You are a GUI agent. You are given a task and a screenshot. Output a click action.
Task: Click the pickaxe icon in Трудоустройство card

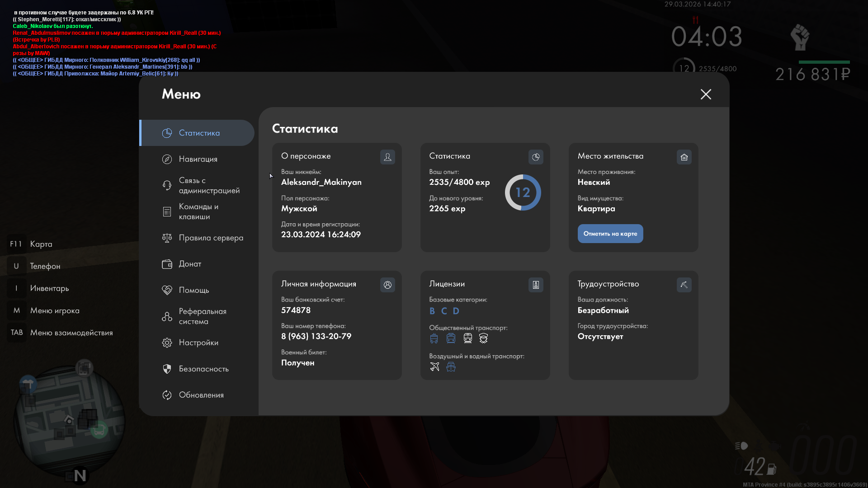click(684, 285)
